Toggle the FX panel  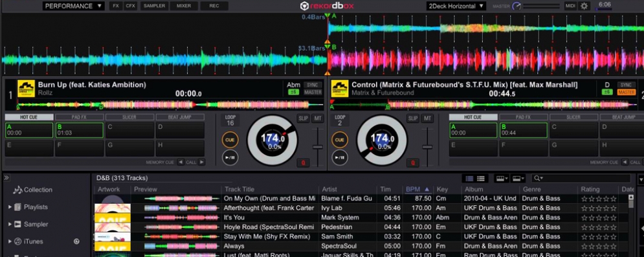click(116, 6)
